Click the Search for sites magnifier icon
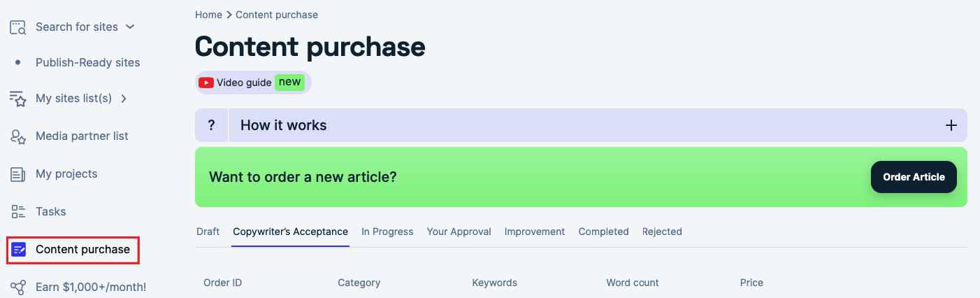The height and width of the screenshot is (298, 980). [18, 27]
